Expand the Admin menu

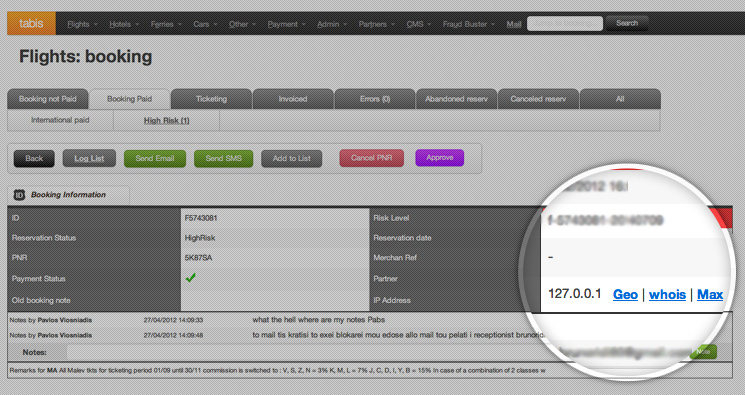pos(332,24)
